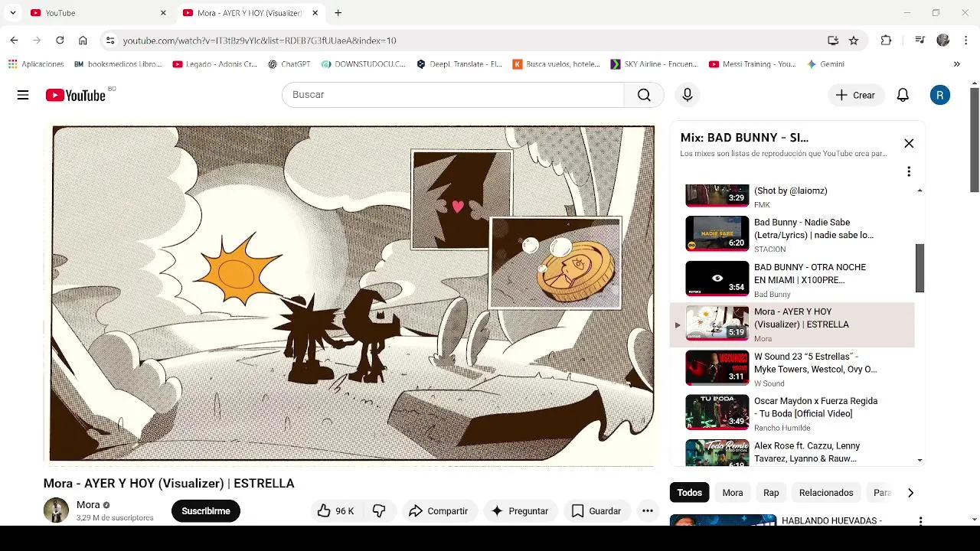Select the Relacionados filter chip
The width and height of the screenshot is (980, 551).
coord(826,493)
